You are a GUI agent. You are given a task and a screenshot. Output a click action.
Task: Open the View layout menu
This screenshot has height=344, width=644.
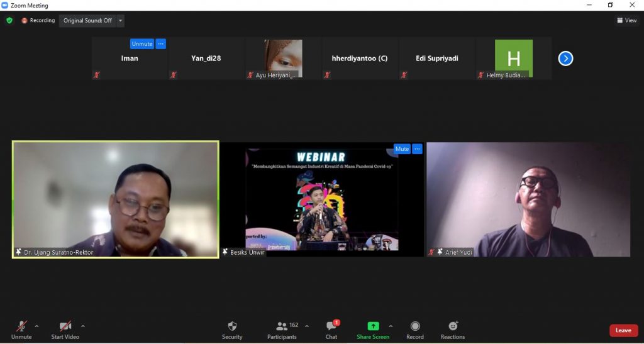pyautogui.click(x=626, y=20)
